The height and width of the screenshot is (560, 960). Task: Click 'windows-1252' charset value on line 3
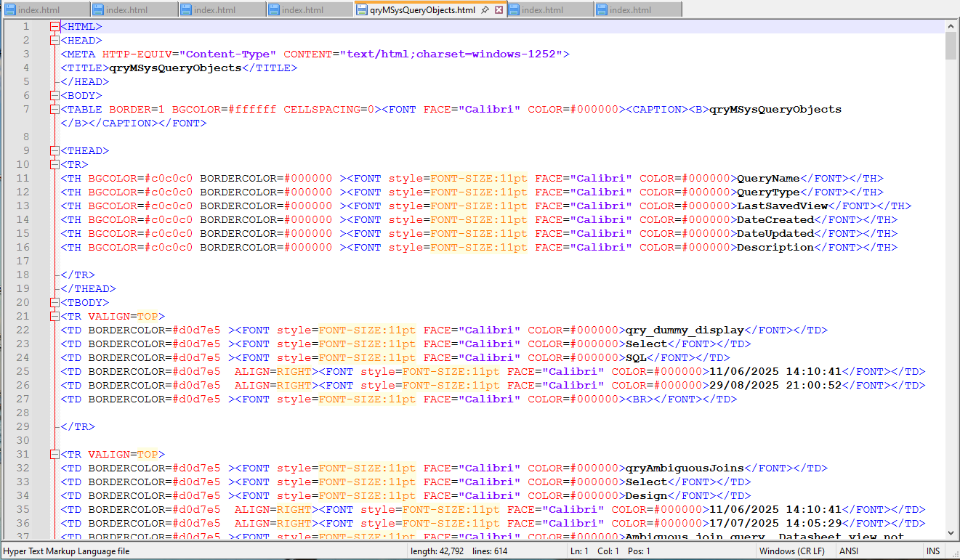514,54
